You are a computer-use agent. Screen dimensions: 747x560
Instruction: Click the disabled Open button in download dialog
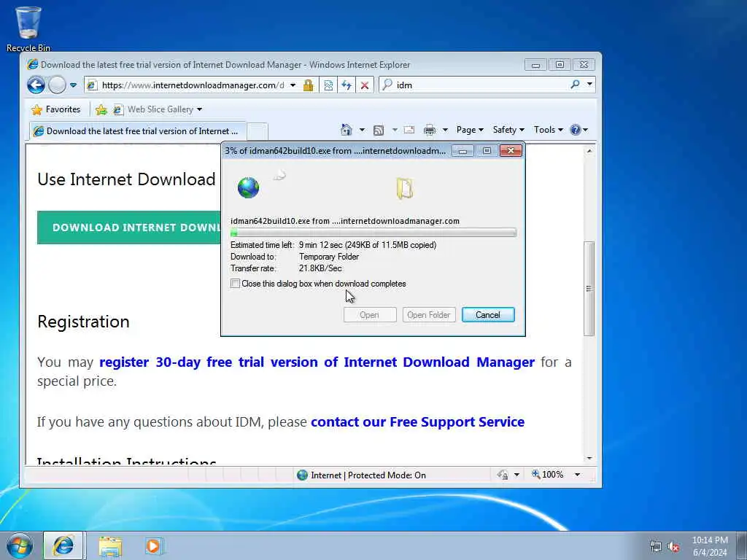tap(370, 315)
